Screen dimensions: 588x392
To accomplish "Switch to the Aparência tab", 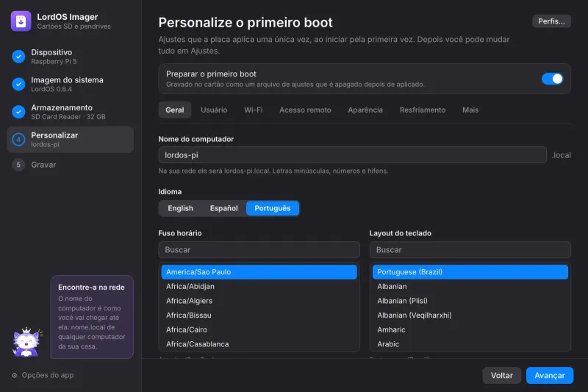I will (x=365, y=110).
